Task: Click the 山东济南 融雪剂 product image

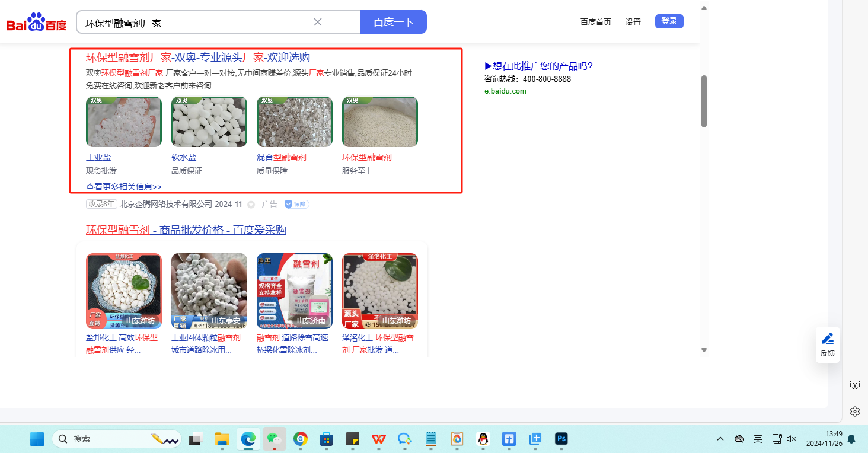Action: pyautogui.click(x=295, y=291)
